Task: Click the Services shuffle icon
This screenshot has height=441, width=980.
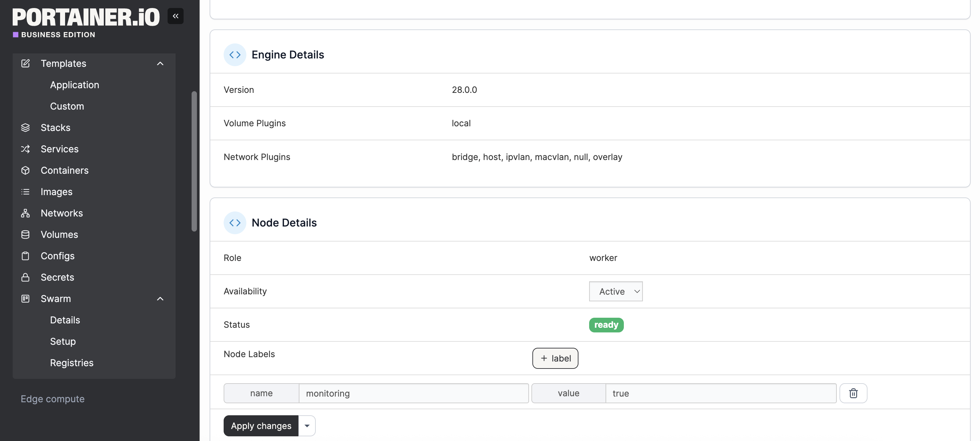Action: (25, 149)
